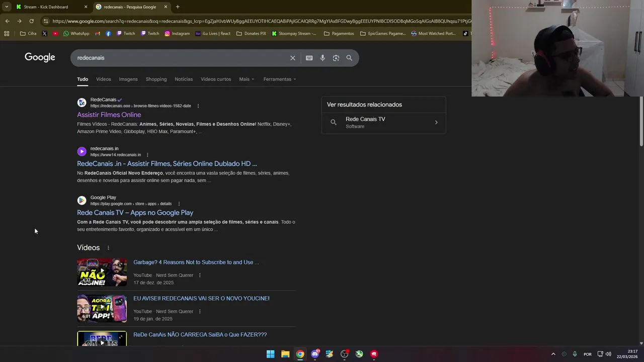Expand the Ferramentas dropdown

280,79
